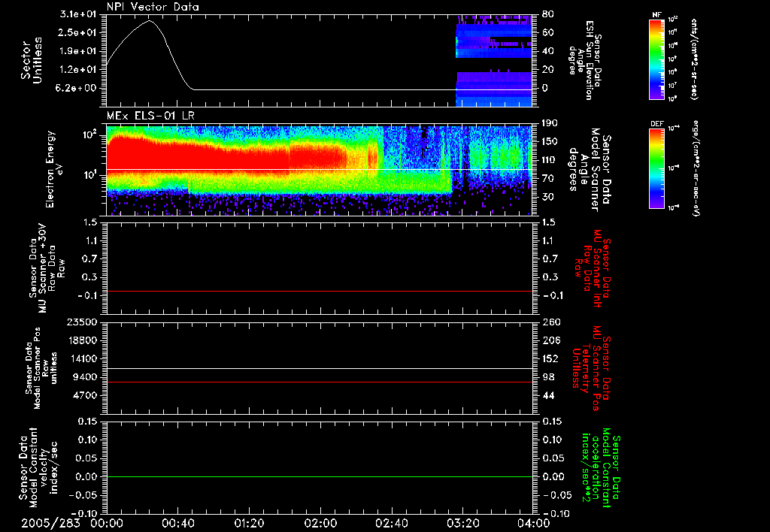Click the "Electron Energy eV" axis title
The height and width of the screenshot is (532, 770).
tap(53, 169)
